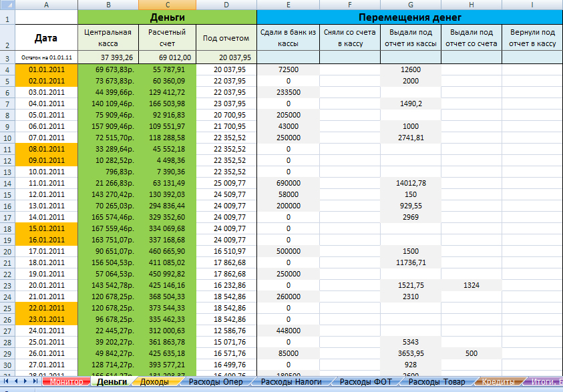The image size is (563, 392).
Task: Click the Перемещения денег header cell
Action: [410, 17]
